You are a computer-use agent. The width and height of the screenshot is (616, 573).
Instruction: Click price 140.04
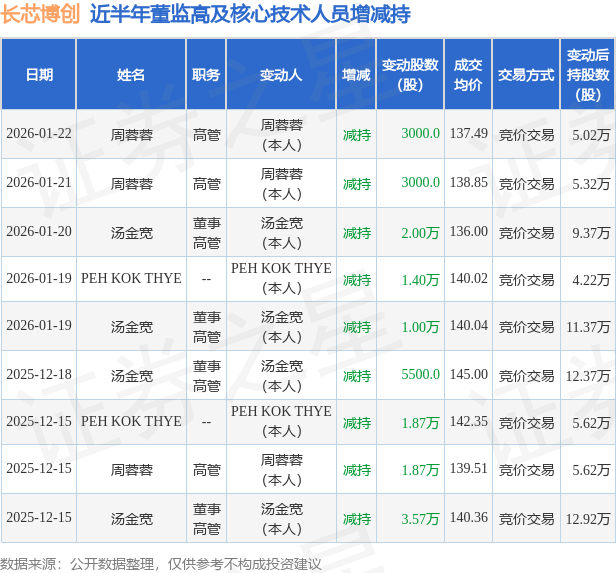(468, 326)
